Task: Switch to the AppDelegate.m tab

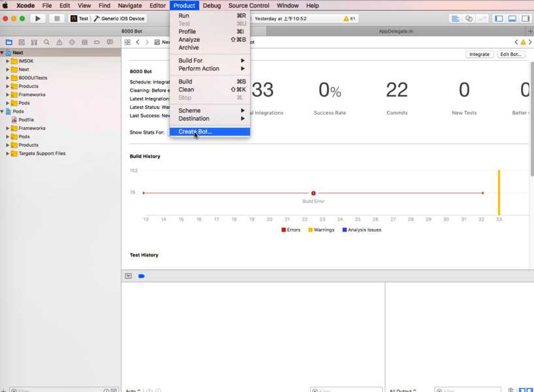Action: pos(396,31)
